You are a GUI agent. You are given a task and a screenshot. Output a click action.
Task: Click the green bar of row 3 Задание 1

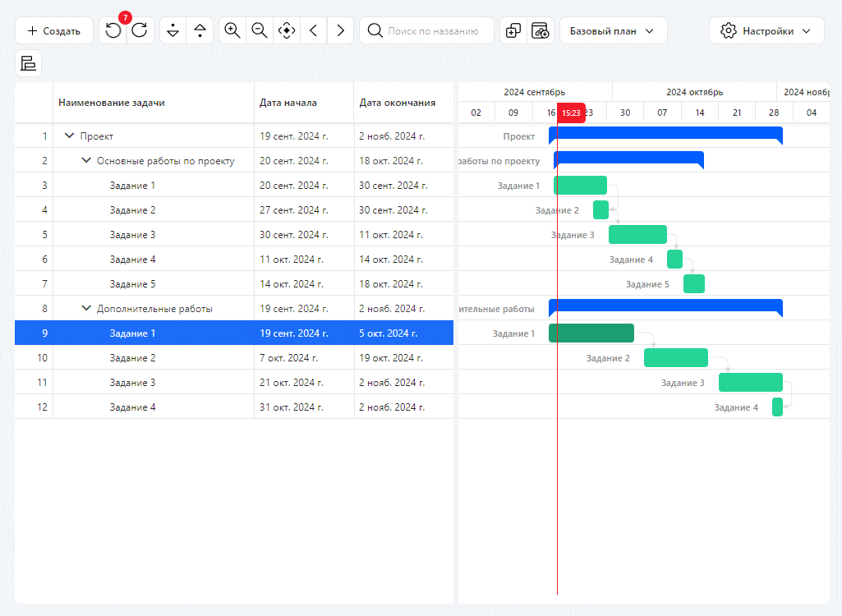[581, 186]
